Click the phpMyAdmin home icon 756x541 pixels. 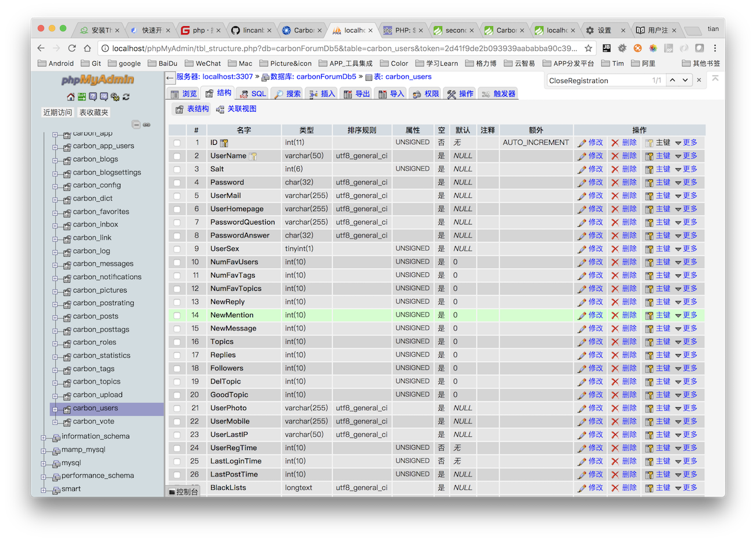click(71, 97)
